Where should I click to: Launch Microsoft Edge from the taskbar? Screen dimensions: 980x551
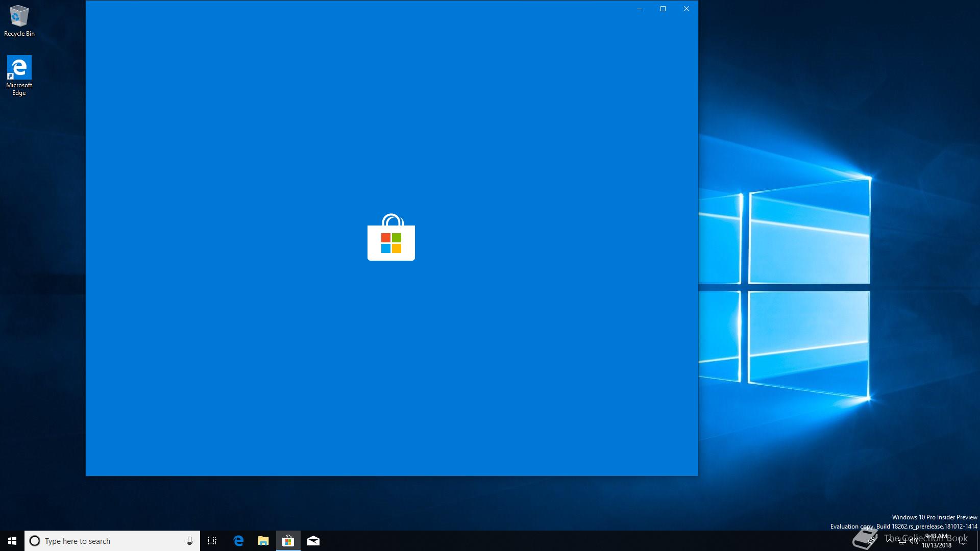click(x=238, y=541)
